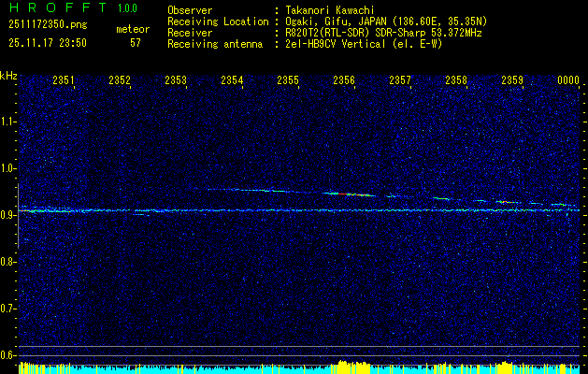588x374 pixels.
Task: Click the 0.6 kHz frequency label
Action: pos(8,355)
